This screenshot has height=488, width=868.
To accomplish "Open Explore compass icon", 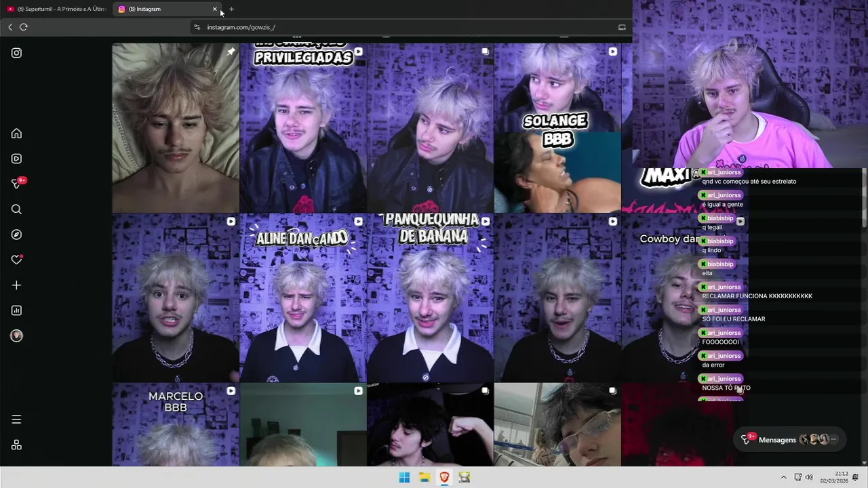I will [x=16, y=235].
